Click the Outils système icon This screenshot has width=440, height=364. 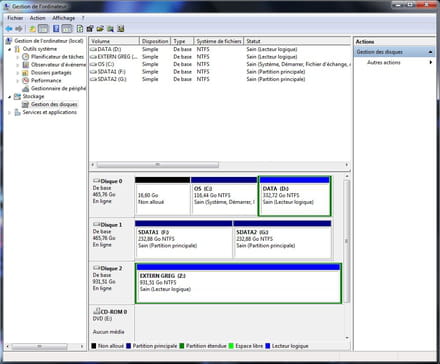pyautogui.click(x=17, y=49)
